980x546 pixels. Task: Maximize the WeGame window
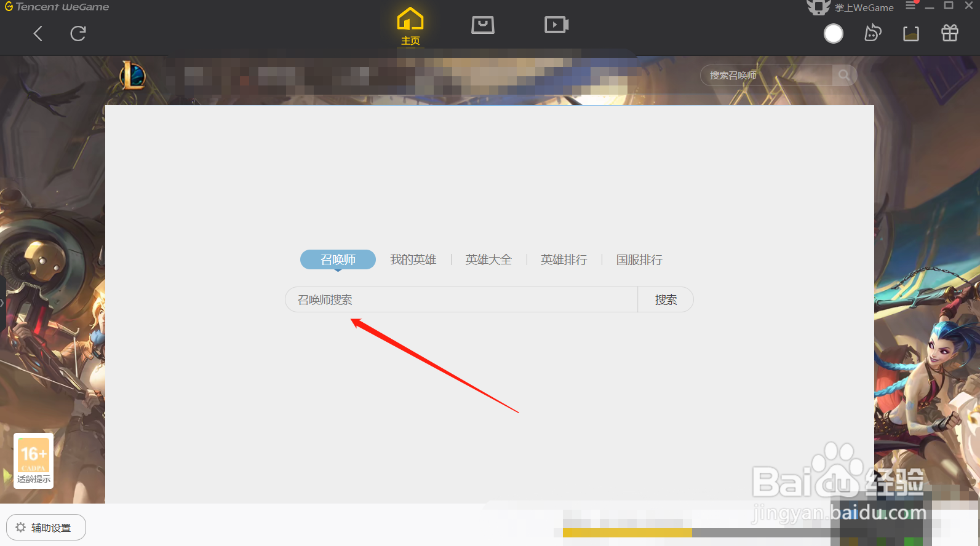tap(949, 6)
